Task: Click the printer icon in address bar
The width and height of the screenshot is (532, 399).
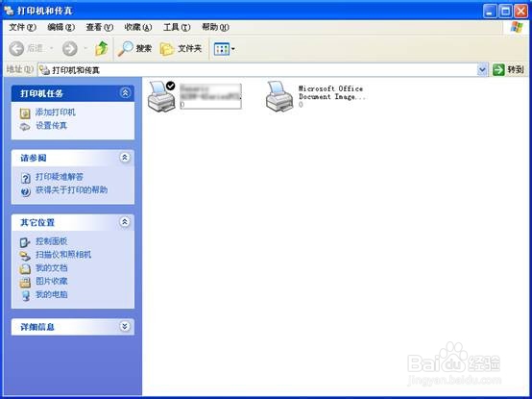Action: pos(44,70)
